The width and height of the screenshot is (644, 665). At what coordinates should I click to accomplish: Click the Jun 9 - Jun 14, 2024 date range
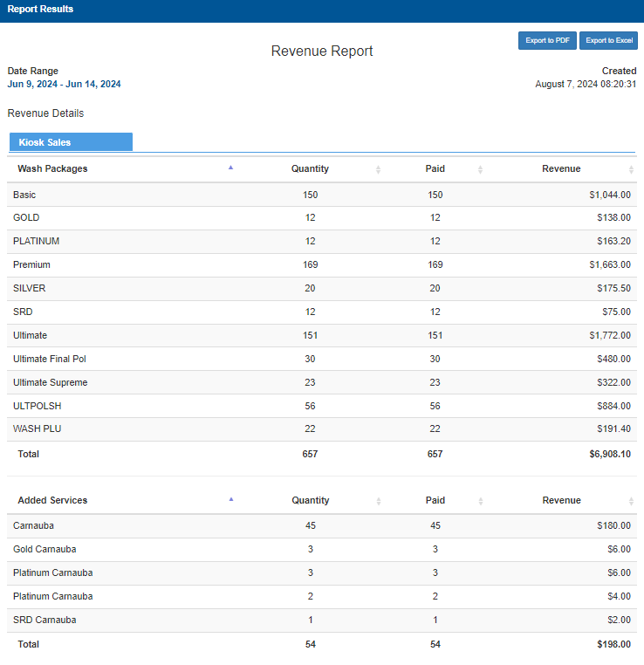pos(64,84)
